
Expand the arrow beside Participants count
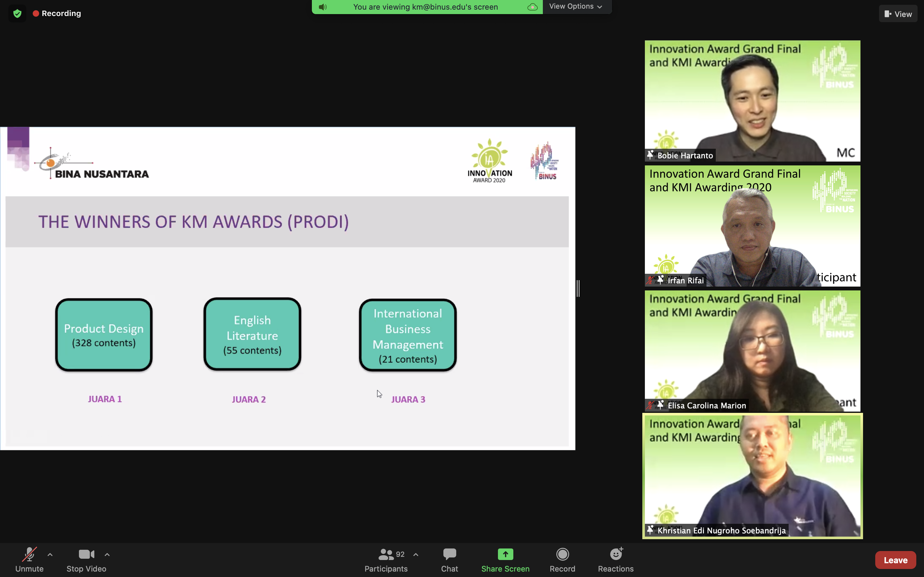[x=416, y=555]
